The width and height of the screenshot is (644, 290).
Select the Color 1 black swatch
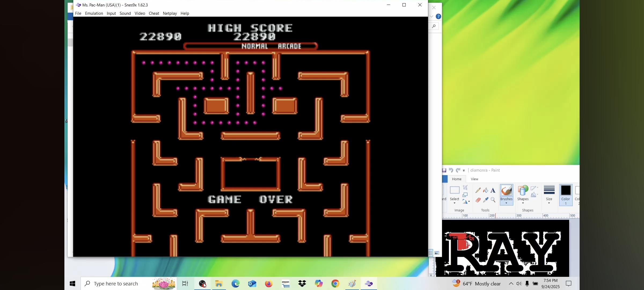(566, 191)
